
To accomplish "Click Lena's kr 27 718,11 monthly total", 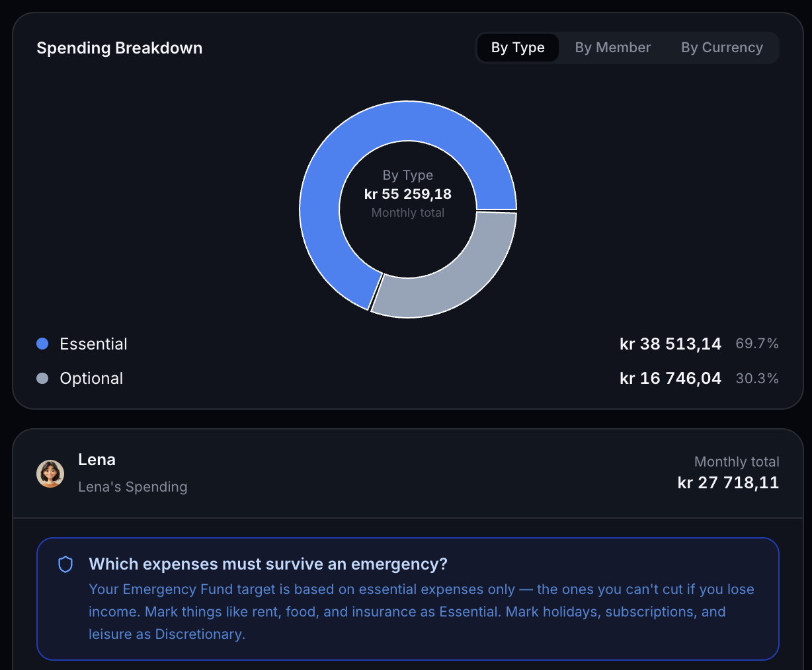I will tap(728, 482).
